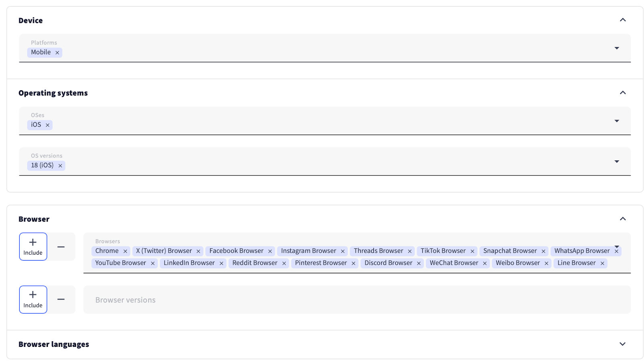Collapse the Operating systems section

pos(623,93)
